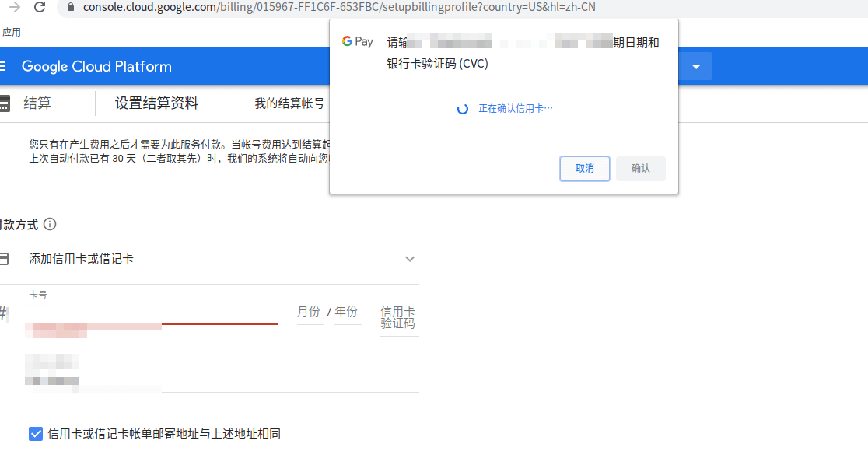Select the 设置结算资料 heading tab
Screen dimensions: 868x465
click(156, 103)
